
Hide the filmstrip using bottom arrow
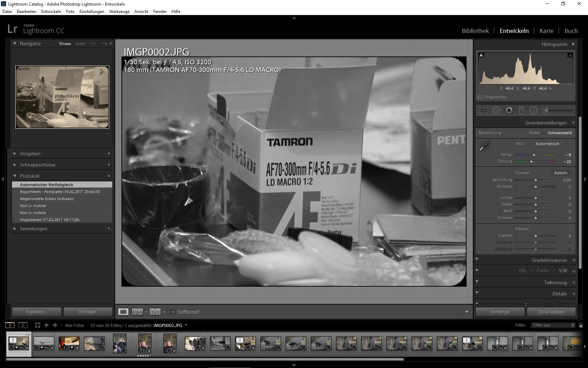294,365
